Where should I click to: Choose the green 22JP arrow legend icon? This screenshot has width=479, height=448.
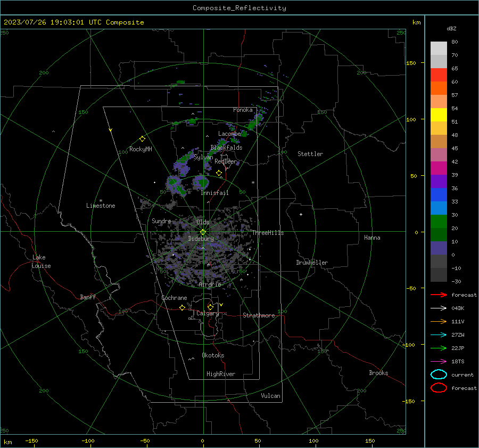pos(439,348)
